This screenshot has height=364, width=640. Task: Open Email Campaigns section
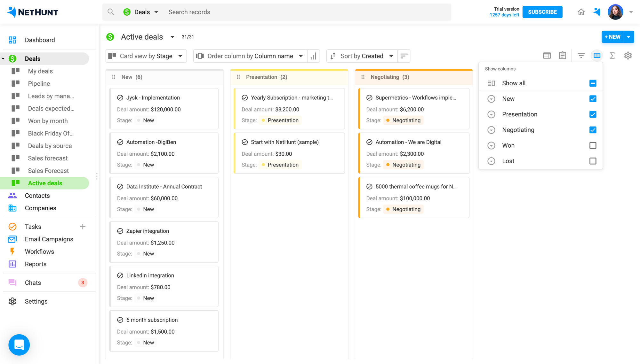[49, 239]
